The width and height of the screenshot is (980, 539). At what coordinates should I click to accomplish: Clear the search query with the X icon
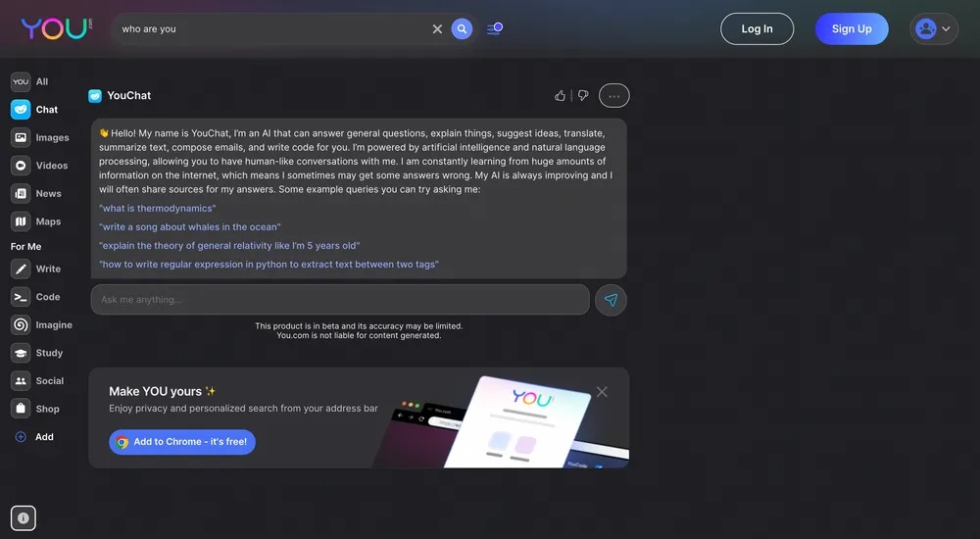(x=437, y=28)
